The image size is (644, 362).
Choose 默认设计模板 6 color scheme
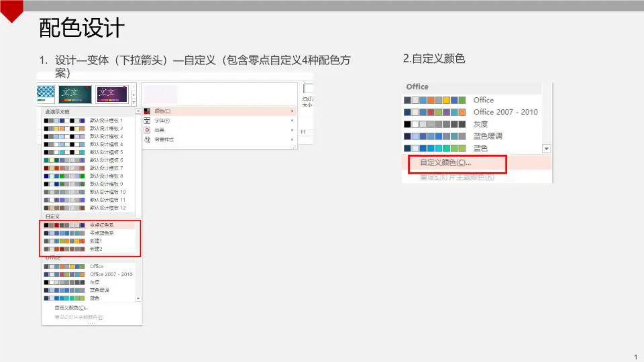pyautogui.click(x=89, y=160)
